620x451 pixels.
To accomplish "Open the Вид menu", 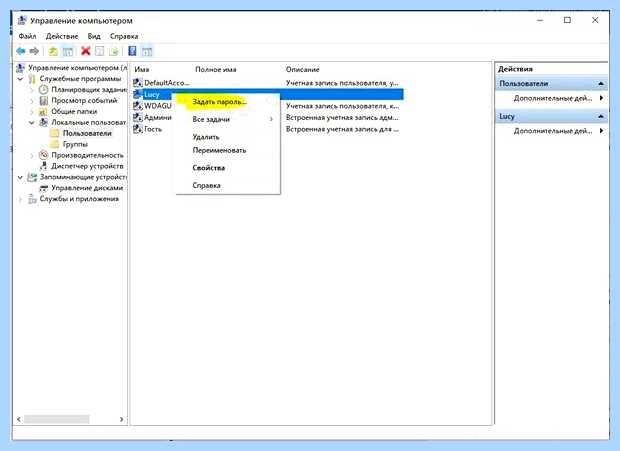I will pyautogui.click(x=94, y=36).
